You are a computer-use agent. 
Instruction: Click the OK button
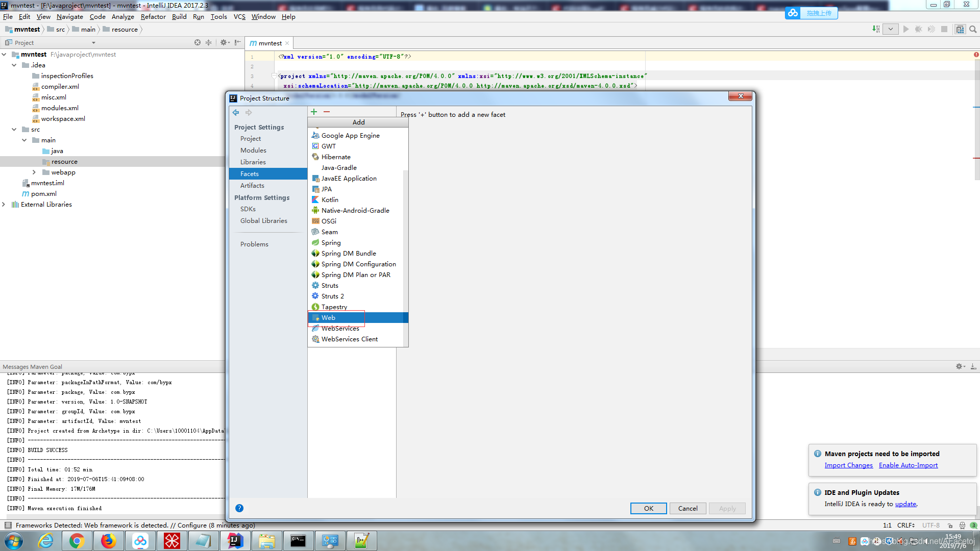click(648, 508)
